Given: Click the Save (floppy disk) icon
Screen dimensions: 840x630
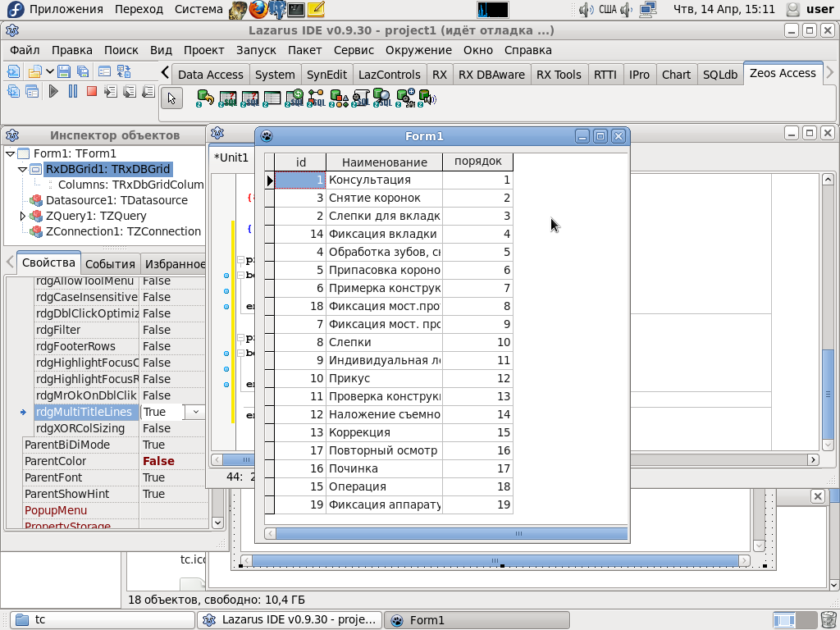Looking at the screenshot, I should click(x=64, y=71).
